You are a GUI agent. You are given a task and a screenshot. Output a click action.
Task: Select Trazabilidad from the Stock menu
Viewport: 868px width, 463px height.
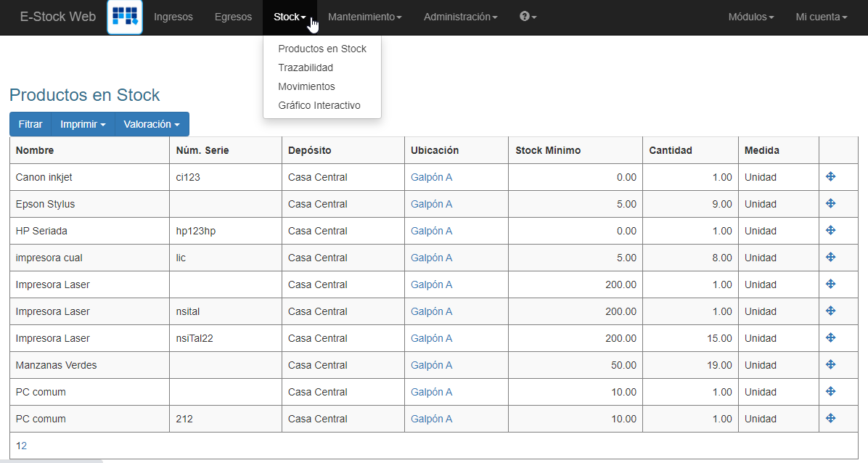306,67
